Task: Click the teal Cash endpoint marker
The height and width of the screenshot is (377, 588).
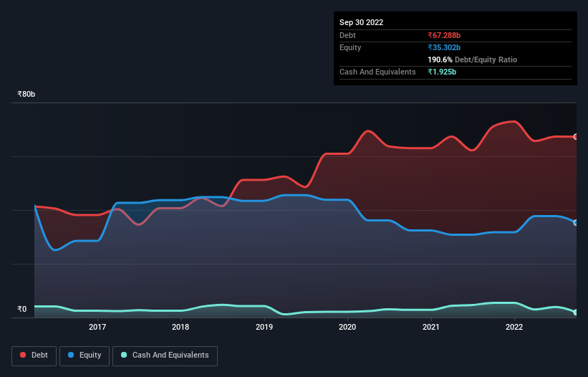Action: tap(576, 312)
